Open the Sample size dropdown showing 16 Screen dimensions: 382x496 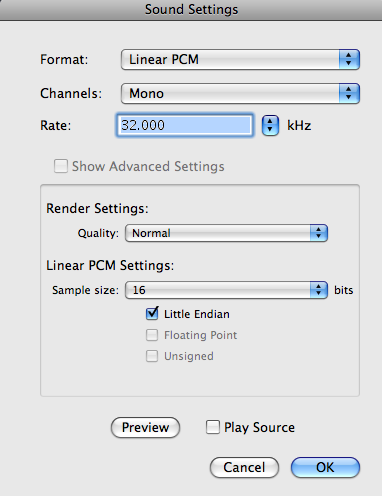click(x=226, y=290)
